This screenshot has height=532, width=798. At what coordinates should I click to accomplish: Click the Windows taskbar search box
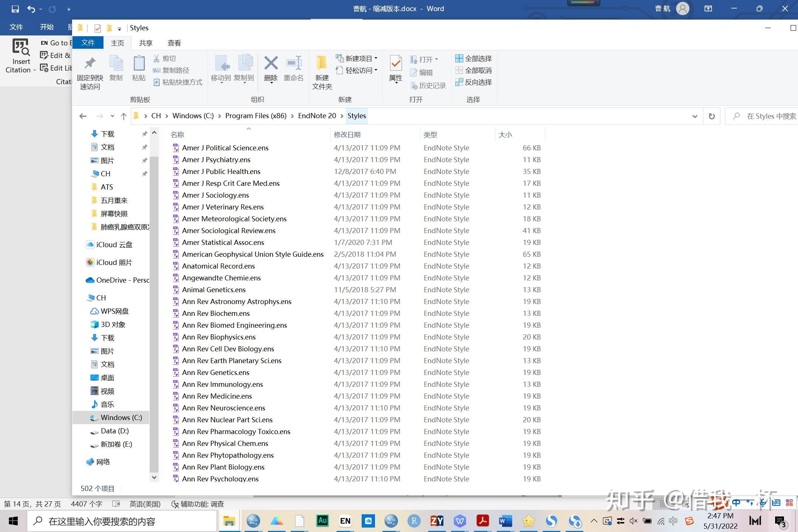tap(122, 521)
